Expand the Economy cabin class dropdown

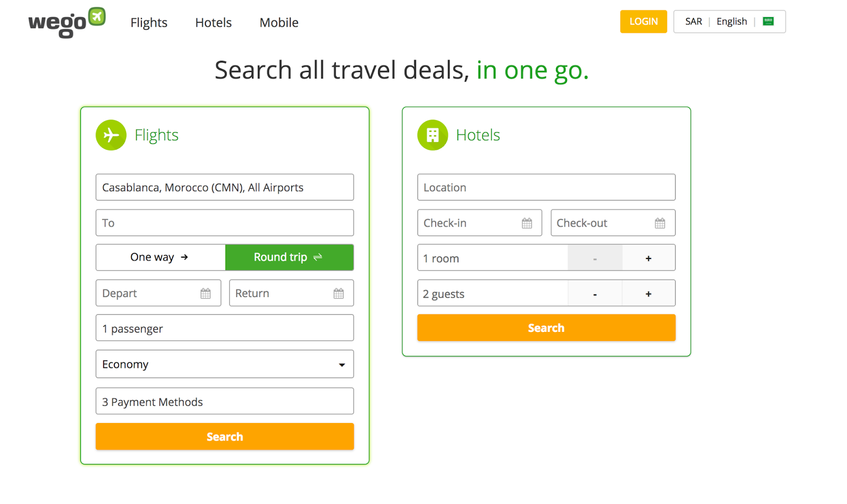tap(224, 364)
